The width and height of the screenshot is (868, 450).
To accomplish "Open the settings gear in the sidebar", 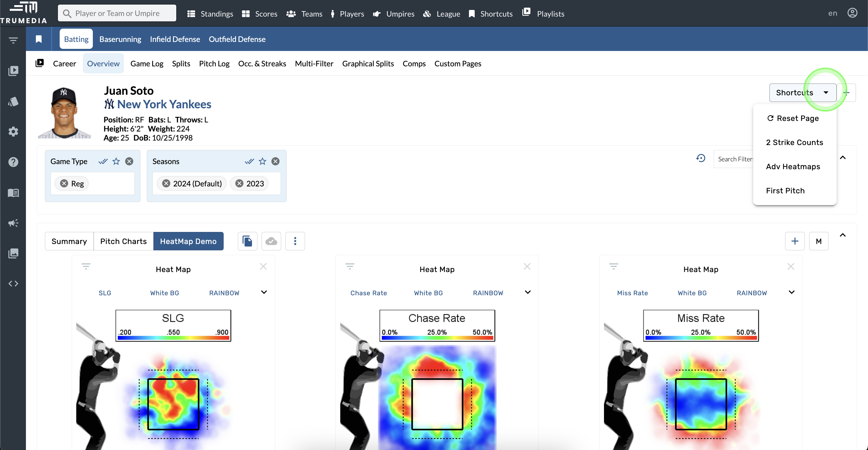I will [x=14, y=132].
